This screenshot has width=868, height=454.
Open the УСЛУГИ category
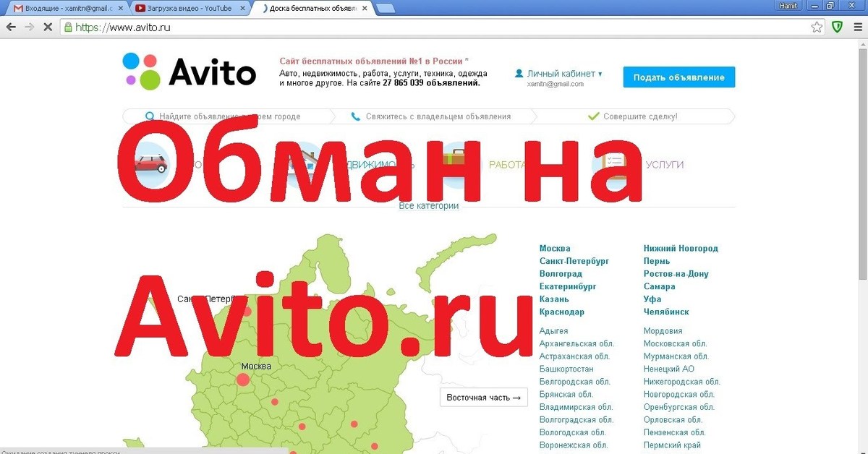[664, 165]
